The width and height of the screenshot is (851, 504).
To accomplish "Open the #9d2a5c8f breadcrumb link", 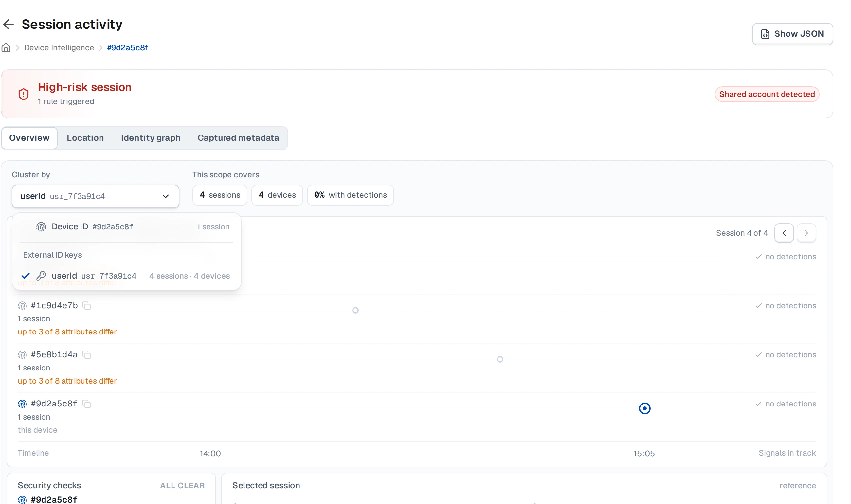I will [x=127, y=47].
